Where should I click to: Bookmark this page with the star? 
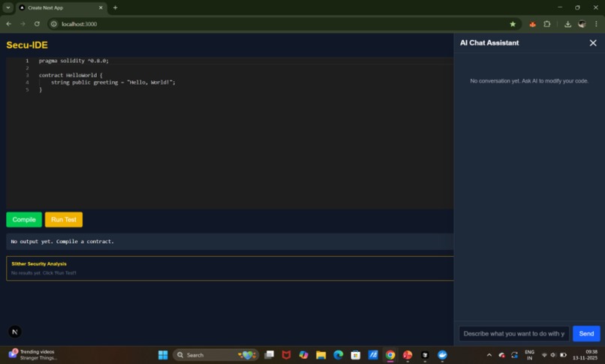[x=513, y=24]
